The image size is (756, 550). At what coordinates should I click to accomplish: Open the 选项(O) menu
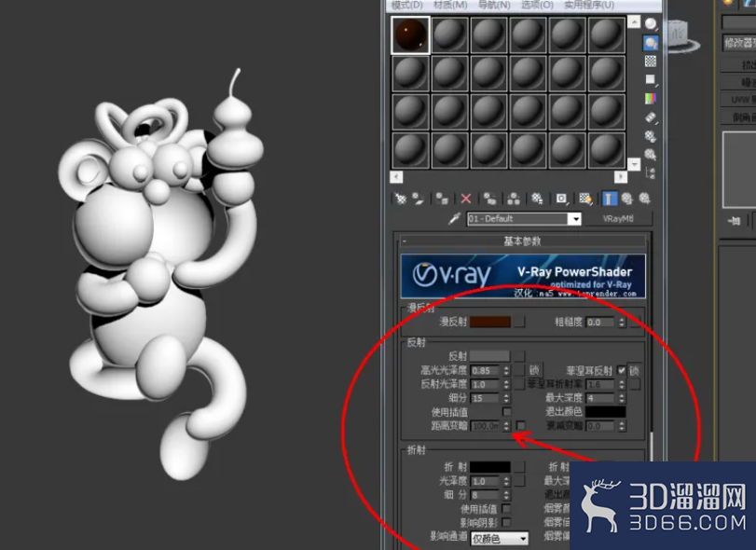coord(537,6)
